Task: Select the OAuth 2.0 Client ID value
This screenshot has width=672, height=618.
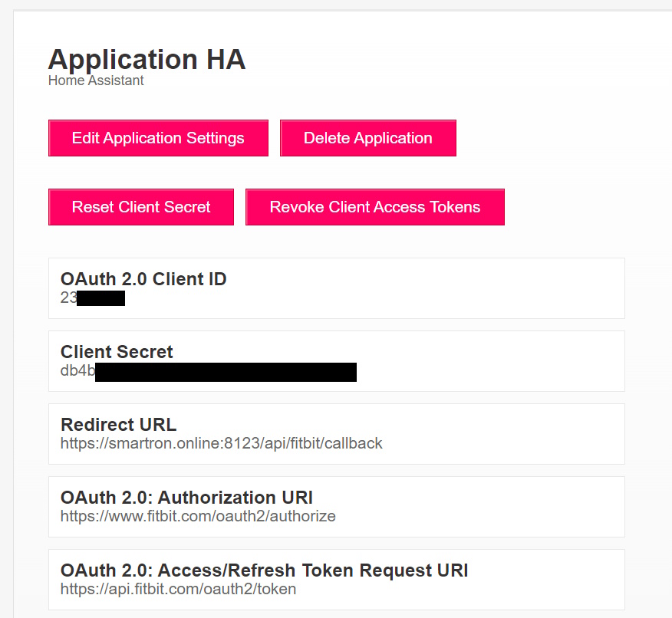Action: 92,297
